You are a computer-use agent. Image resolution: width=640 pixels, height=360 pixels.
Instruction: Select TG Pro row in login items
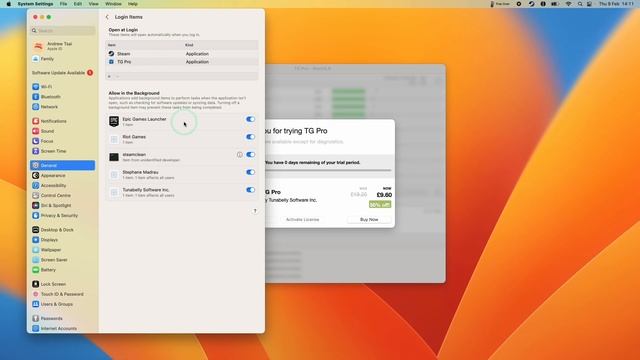(182, 62)
